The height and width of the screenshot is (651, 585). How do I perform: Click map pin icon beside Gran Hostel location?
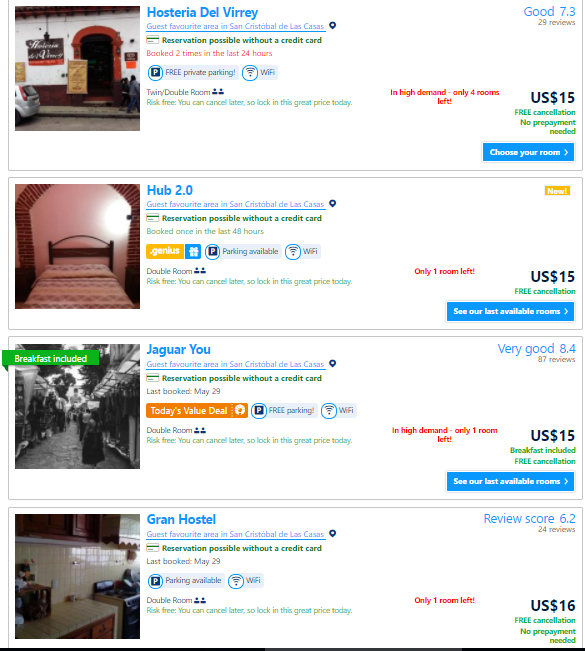332,534
